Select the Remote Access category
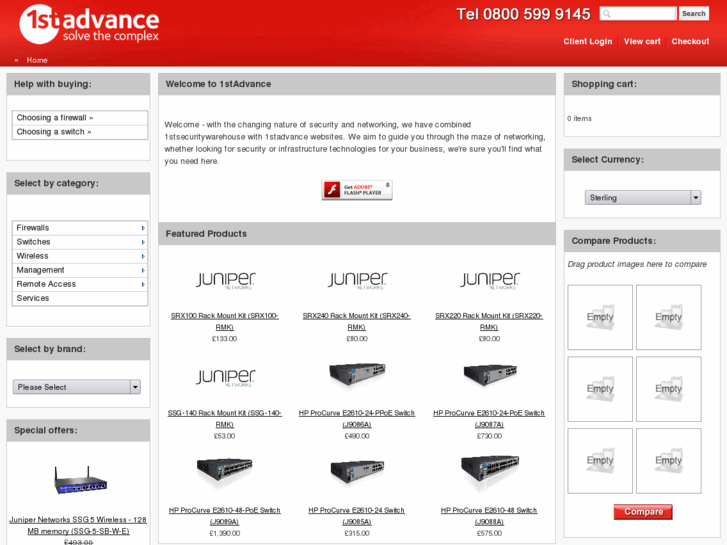 80,284
